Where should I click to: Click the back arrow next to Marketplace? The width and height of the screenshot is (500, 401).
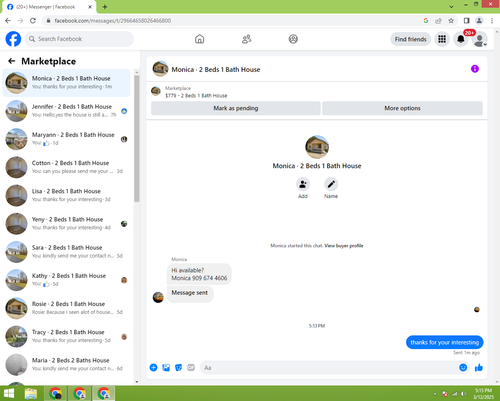[12, 61]
